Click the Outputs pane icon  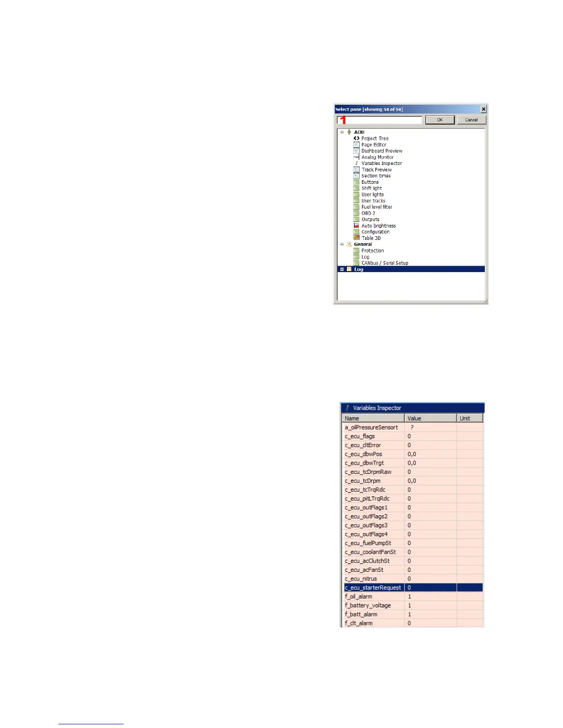[356, 219]
